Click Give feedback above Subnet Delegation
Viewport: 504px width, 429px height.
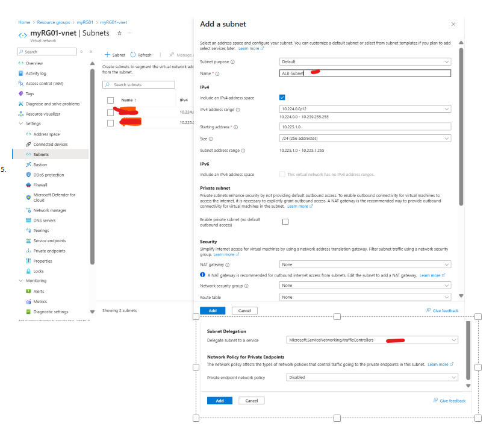[443, 311]
